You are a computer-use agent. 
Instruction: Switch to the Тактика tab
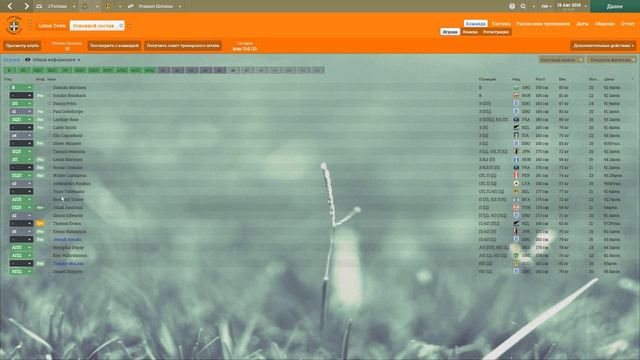click(501, 24)
